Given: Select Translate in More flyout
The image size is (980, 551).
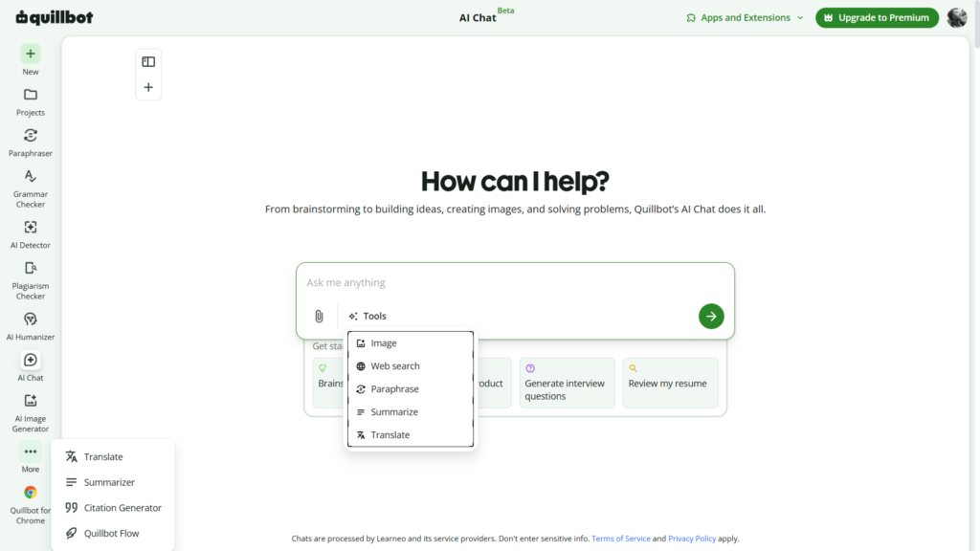Looking at the screenshot, I should pos(113,456).
